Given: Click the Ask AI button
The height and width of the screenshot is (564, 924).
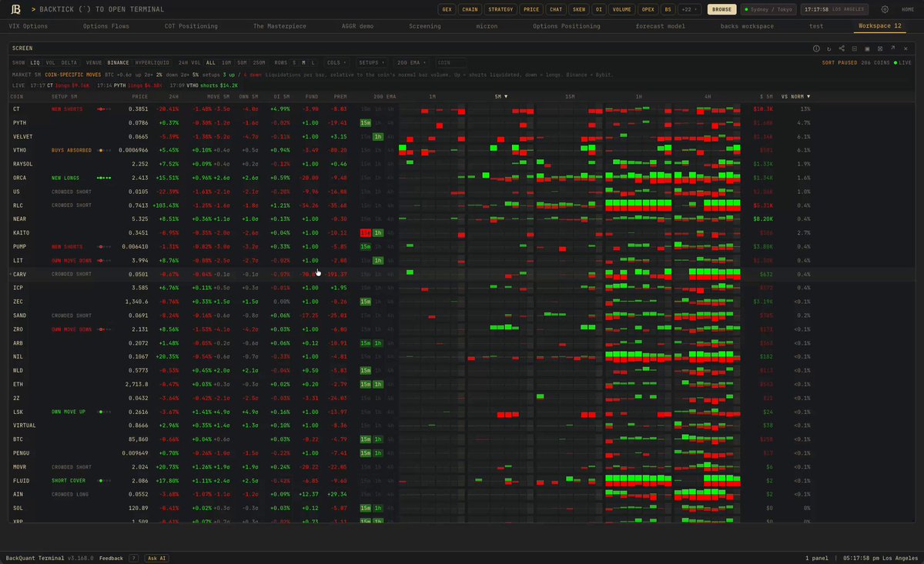Looking at the screenshot, I should pos(156,558).
